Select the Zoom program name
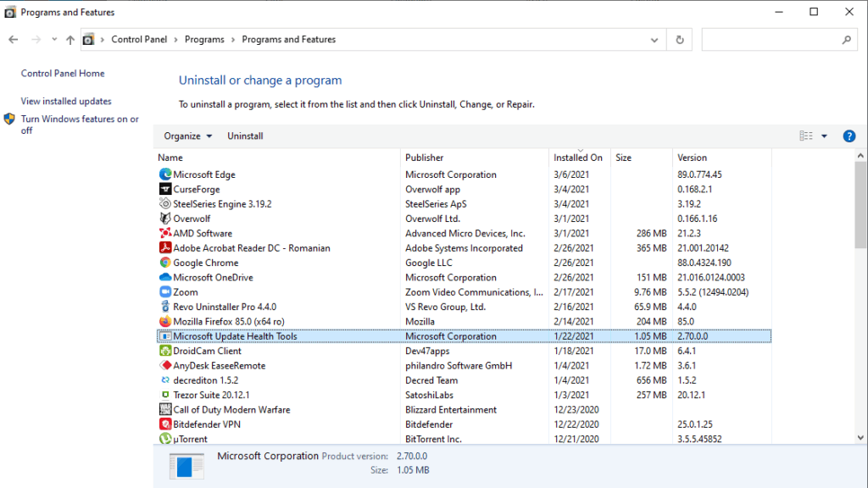The height and width of the screenshot is (488, 868). [x=186, y=292]
